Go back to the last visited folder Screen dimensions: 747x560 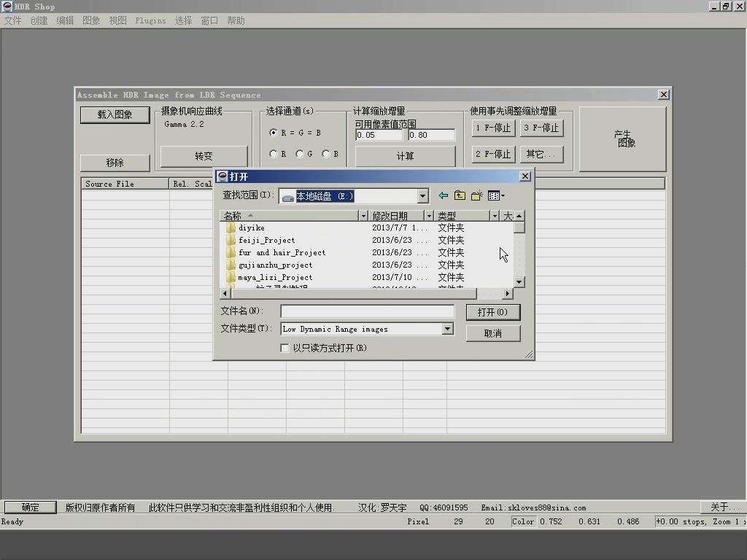[444, 195]
